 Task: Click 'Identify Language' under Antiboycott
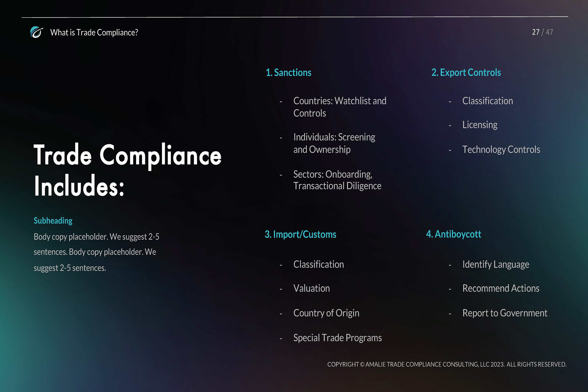tap(495, 264)
